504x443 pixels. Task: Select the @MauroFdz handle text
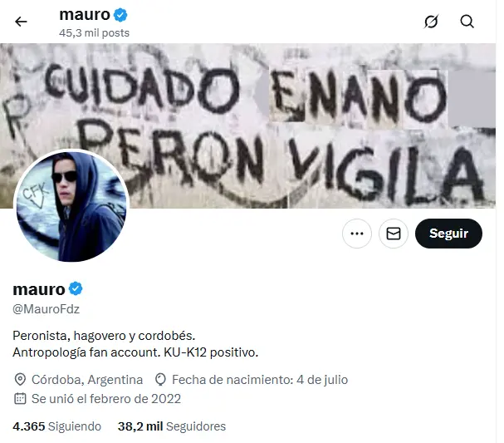point(46,309)
